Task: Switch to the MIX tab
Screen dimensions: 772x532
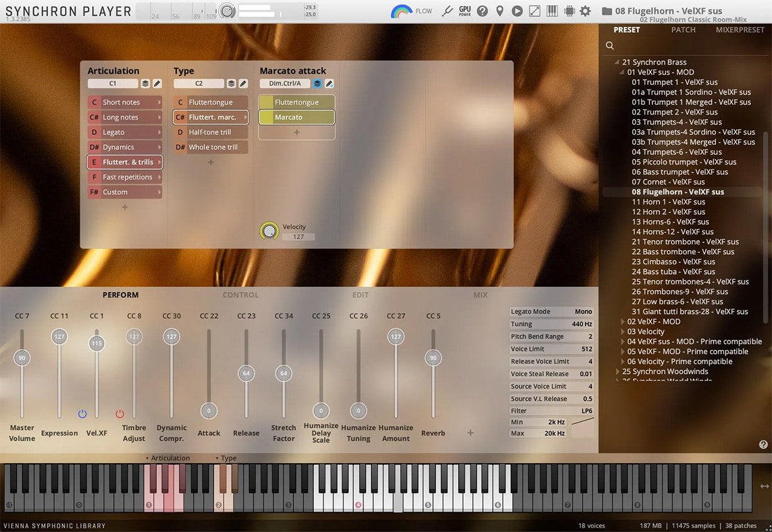Action: (x=481, y=295)
